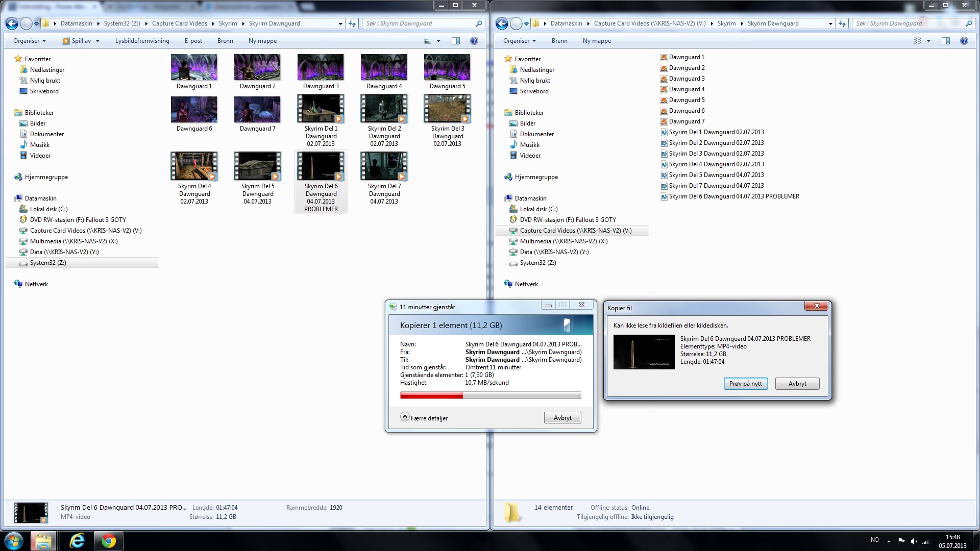Click Skyrim breadcrumb in left address bar

(228, 23)
